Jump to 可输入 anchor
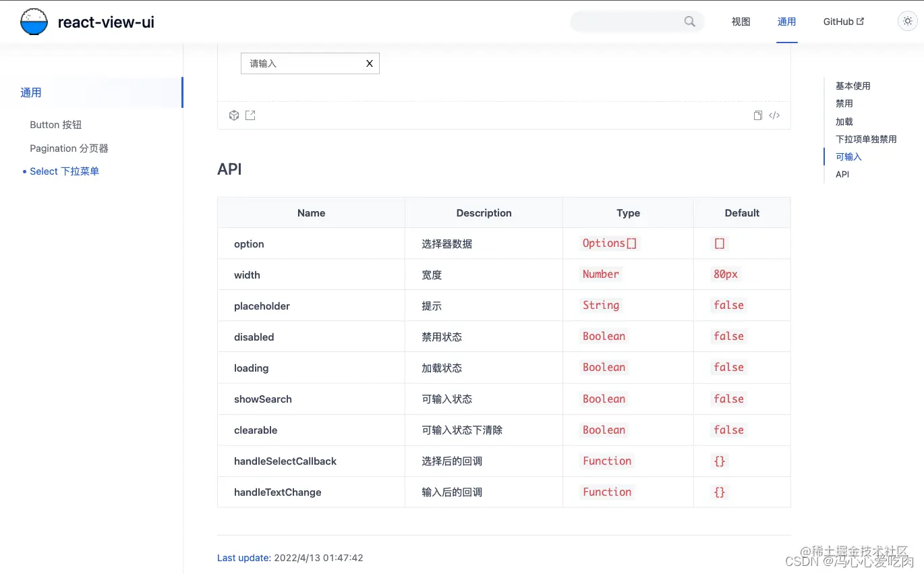 848,156
